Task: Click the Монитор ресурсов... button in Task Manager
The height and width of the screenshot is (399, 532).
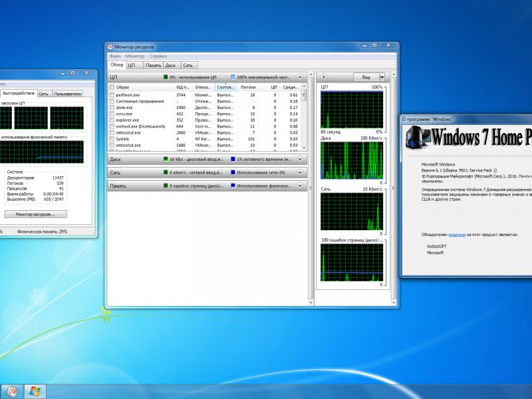Action: pyautogui.click(x=35, y=214)
